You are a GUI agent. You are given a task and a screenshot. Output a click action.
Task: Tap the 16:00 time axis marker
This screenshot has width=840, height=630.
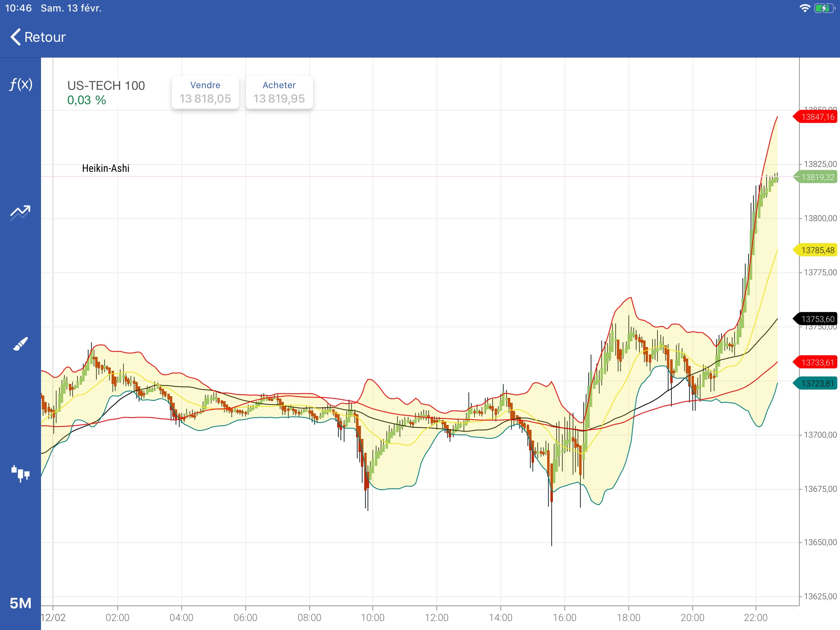[564, 617]
